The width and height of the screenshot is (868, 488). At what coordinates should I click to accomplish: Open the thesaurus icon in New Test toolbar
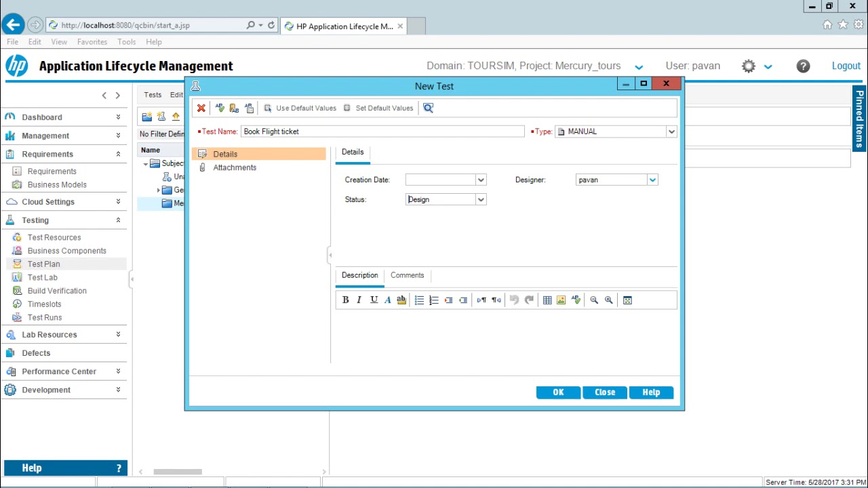coord(235,108)
